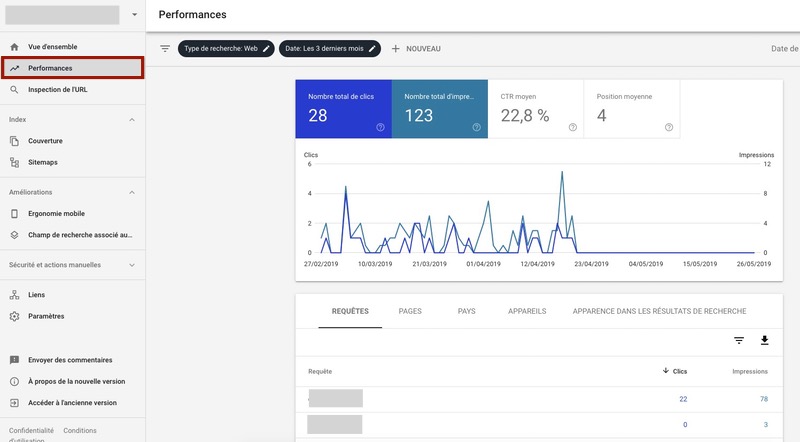Click the magnifier icon for Inspection de l'URL
Image resolution: width=800 pixels, height=442 pixels.
pyautogui.click(x=14, y=90)
